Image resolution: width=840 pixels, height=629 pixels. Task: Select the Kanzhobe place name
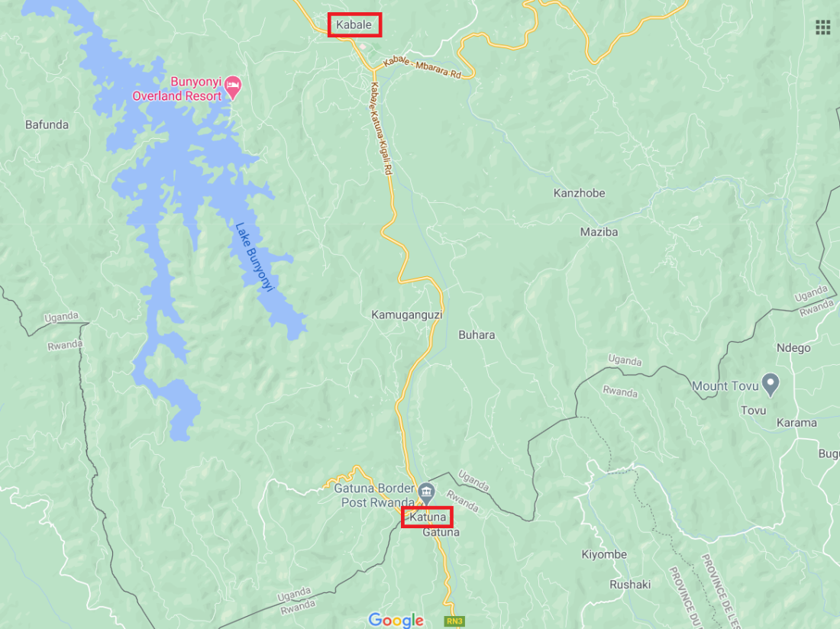tap(579, 193)
